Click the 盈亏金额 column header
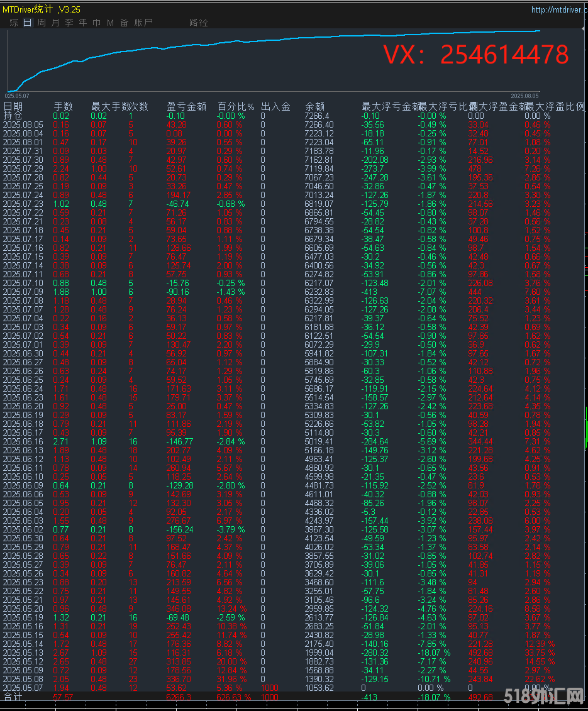The width and height of the screenshot is (588, 711). point(186,107)
